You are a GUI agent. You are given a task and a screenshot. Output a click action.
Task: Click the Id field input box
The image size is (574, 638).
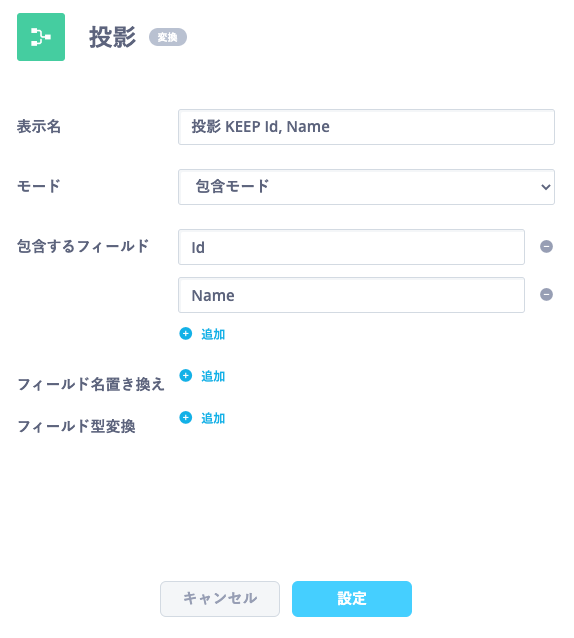351,247
